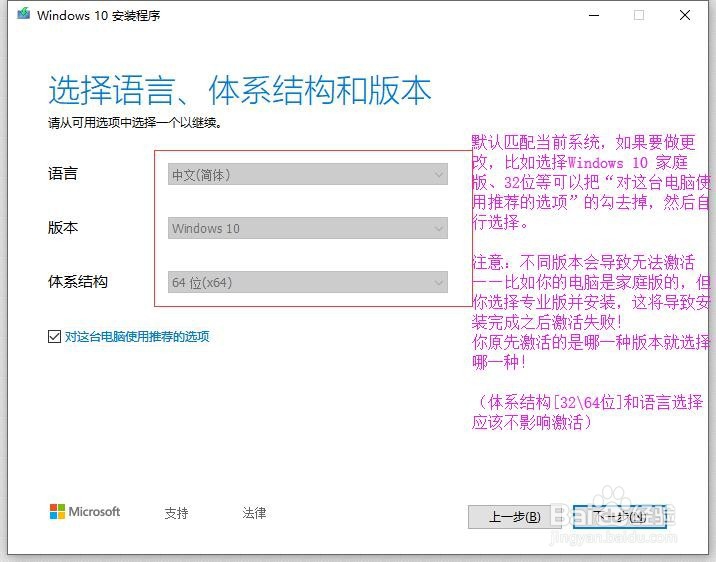Open the 法律 legal link
The image size is (716, 562).
254,513
